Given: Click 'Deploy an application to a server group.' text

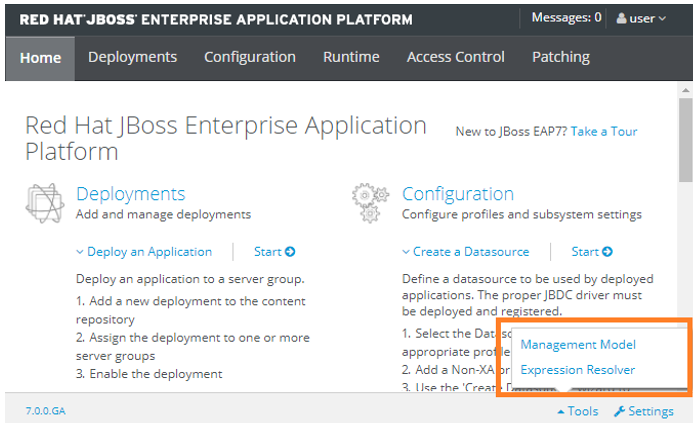Looking at the screenshot, I should click(x=190, y=279).
